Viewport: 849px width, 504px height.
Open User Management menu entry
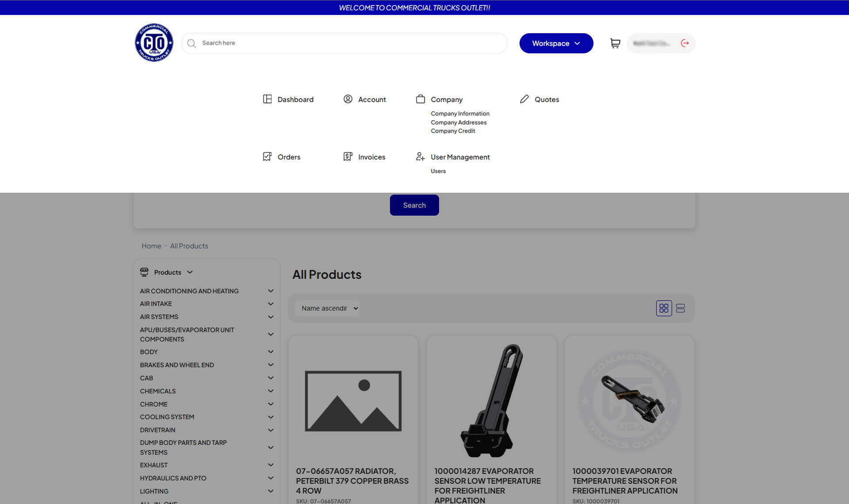point(460,157)
